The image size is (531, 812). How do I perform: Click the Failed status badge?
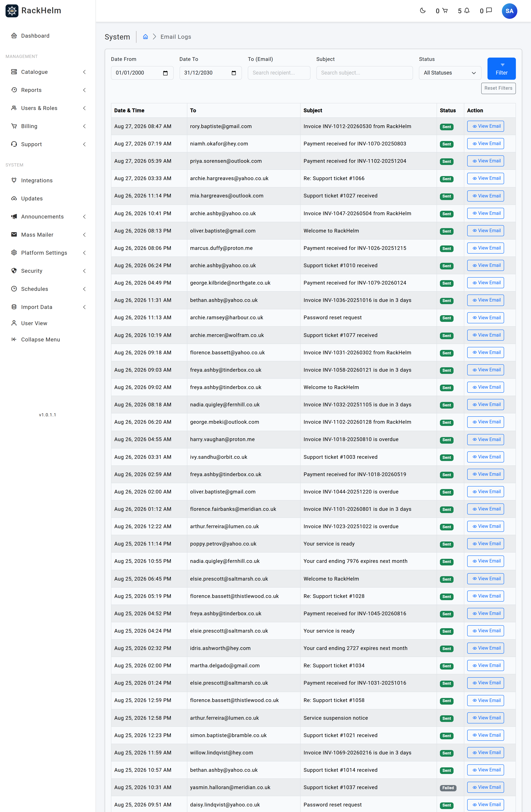point(448,788)
